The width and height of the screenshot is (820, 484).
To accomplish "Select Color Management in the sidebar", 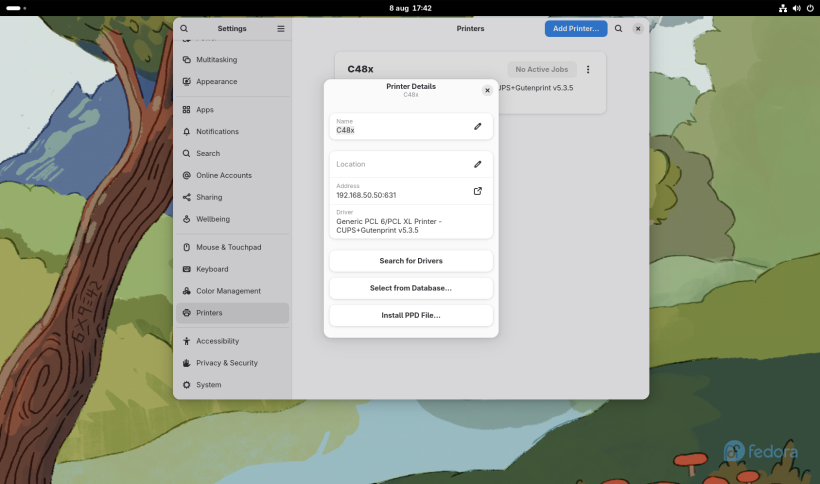I will click(232, 291).
